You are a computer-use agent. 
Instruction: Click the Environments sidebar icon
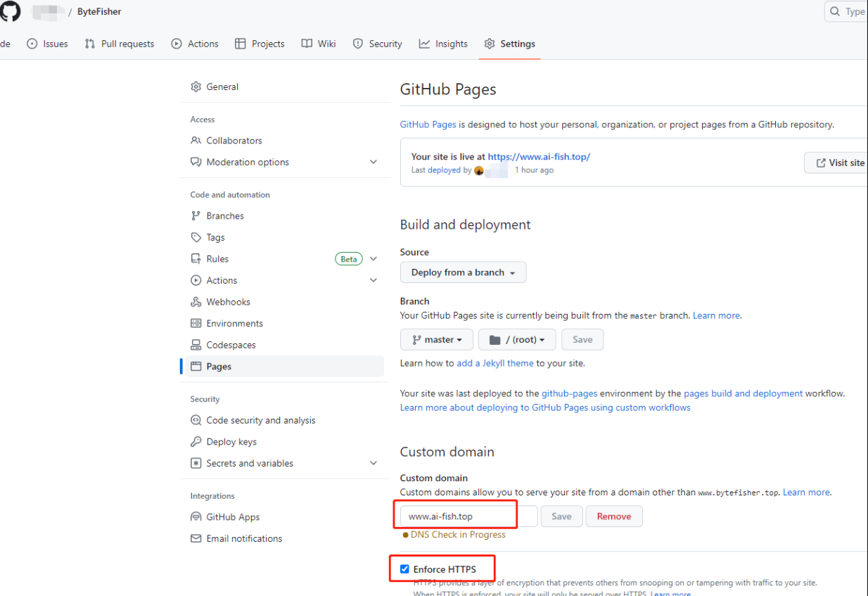(196, 324)
